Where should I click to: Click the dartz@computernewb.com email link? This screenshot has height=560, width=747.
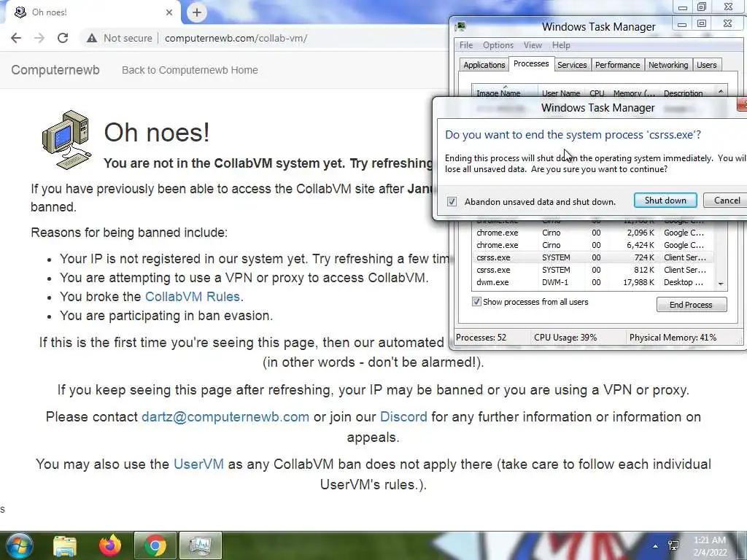point(225,417)
